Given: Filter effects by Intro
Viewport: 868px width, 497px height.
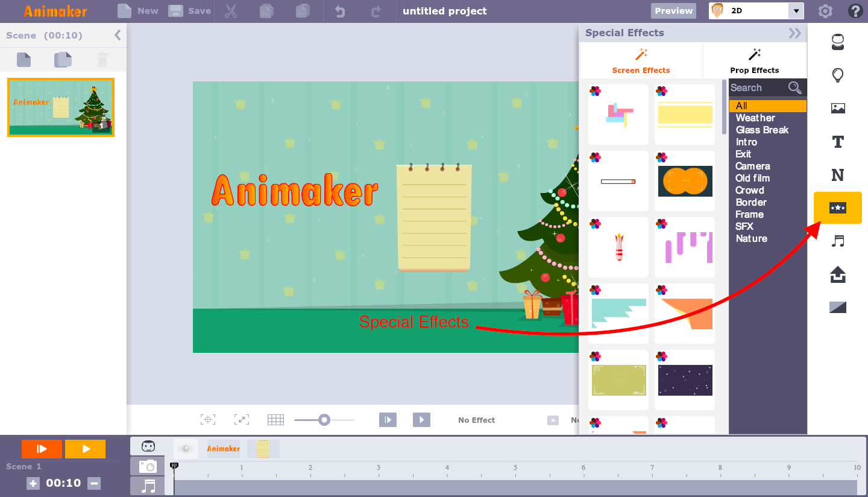Looking at the screenshot, I should [x=746, y=142].
